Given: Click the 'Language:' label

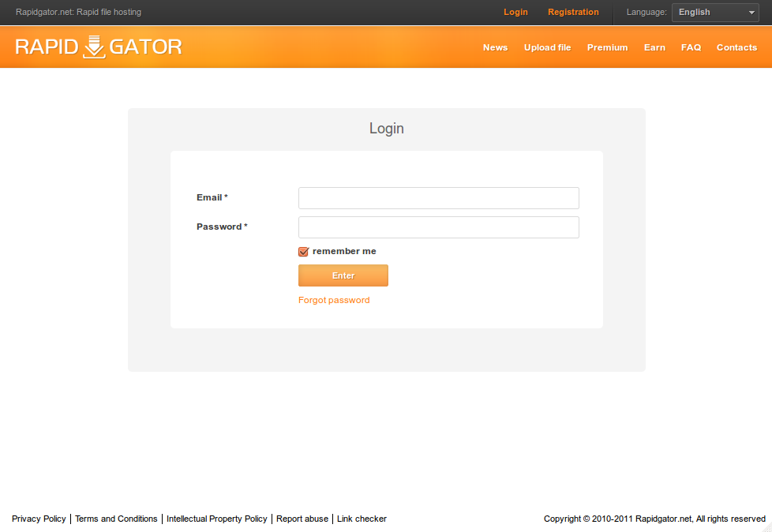Looking at the screenshot, I should tap(646, 12).
